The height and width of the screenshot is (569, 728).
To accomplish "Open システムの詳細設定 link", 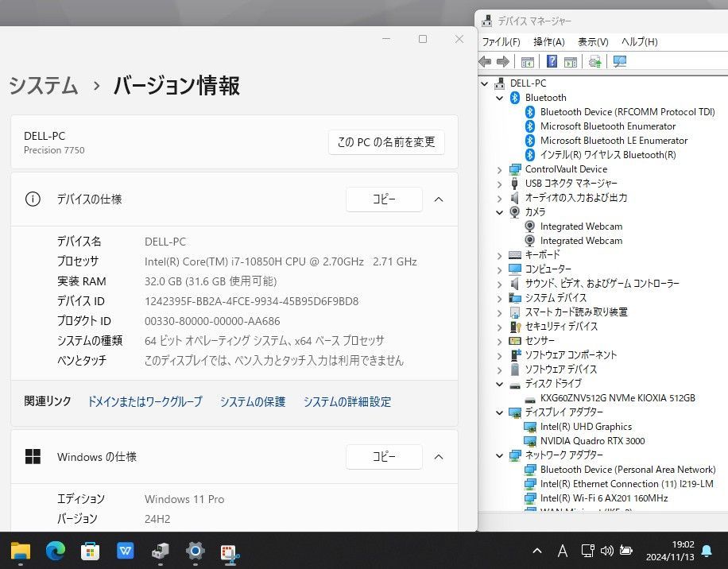I will point(347,402).
